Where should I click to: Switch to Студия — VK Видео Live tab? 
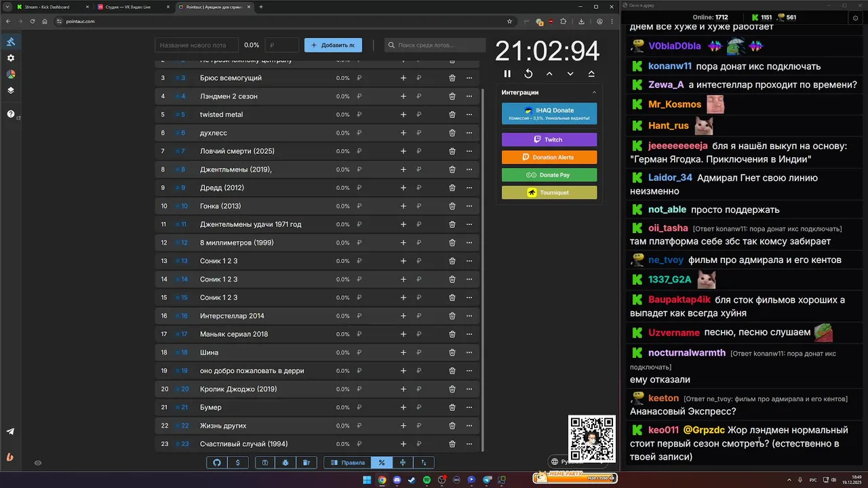pos(133,7)
